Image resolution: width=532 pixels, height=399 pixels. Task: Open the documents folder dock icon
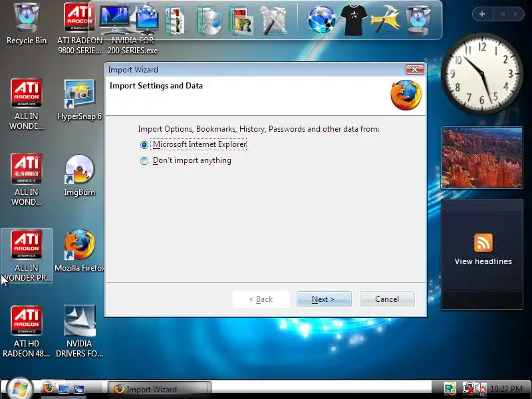pyautogui.click(x=175, y=21)
